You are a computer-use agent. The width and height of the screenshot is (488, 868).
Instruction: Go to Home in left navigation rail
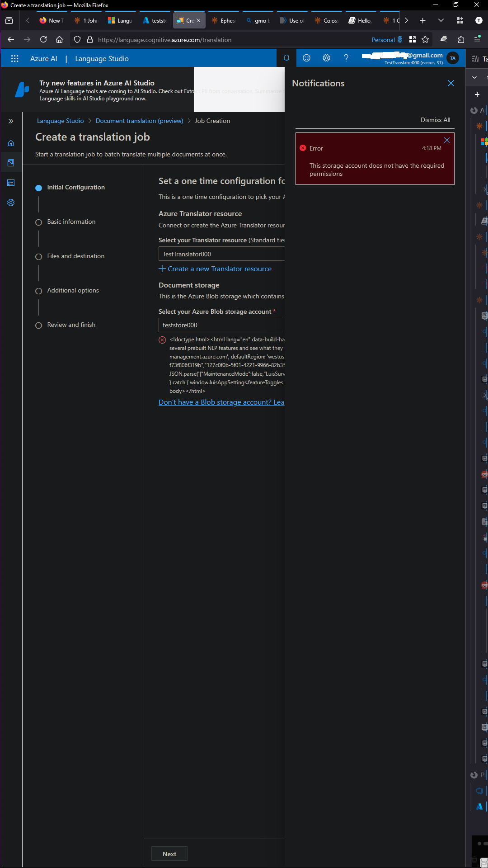(11, 143)
